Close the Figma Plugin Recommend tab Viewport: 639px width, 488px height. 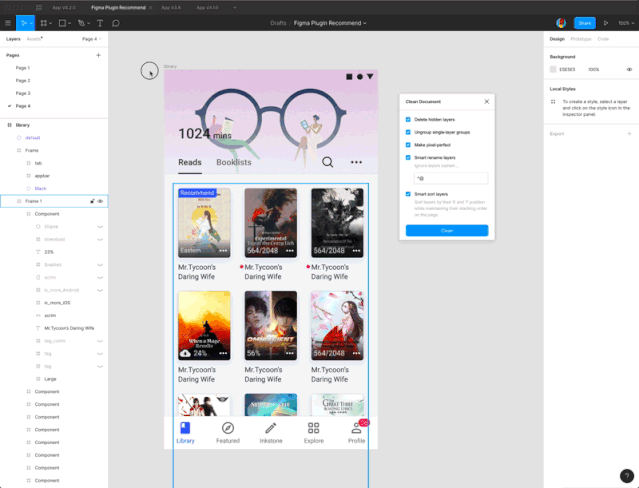pyautogui.click(x=150, y=7)
